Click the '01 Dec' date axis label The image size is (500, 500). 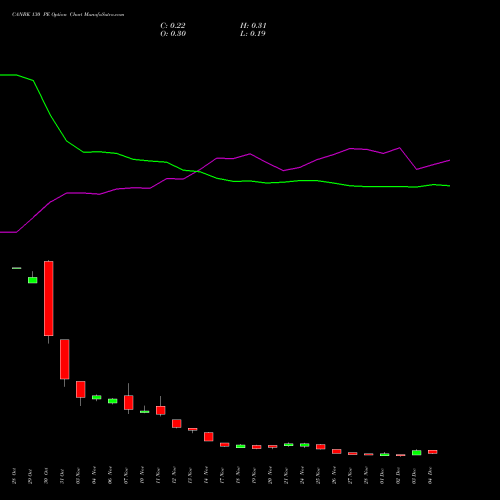tap(382, 476)
